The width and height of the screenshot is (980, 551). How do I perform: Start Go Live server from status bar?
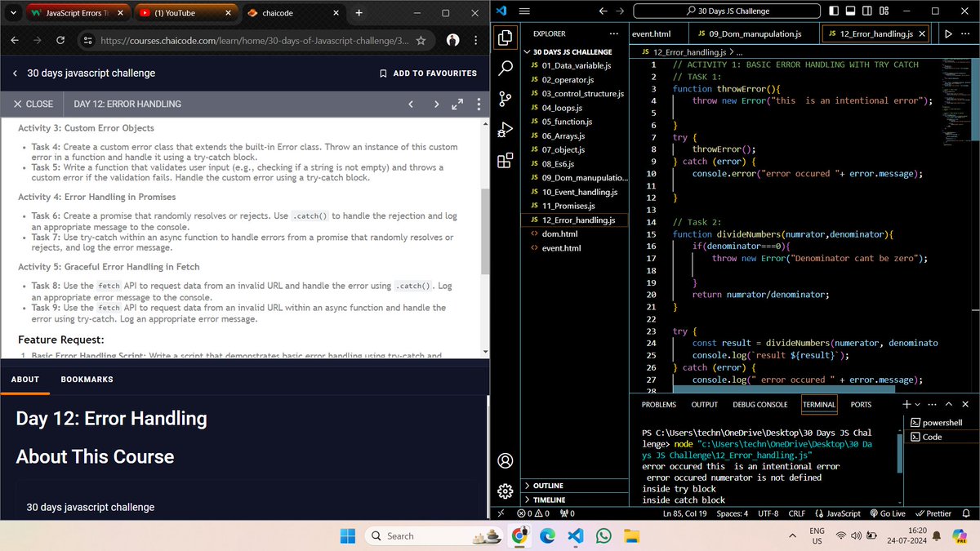887,513
